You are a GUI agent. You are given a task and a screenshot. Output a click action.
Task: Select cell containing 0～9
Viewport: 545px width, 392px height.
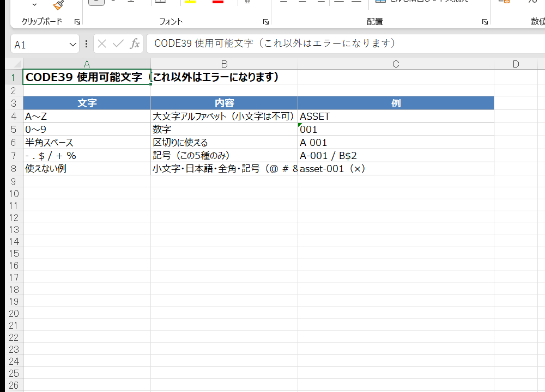coord(87,130)
